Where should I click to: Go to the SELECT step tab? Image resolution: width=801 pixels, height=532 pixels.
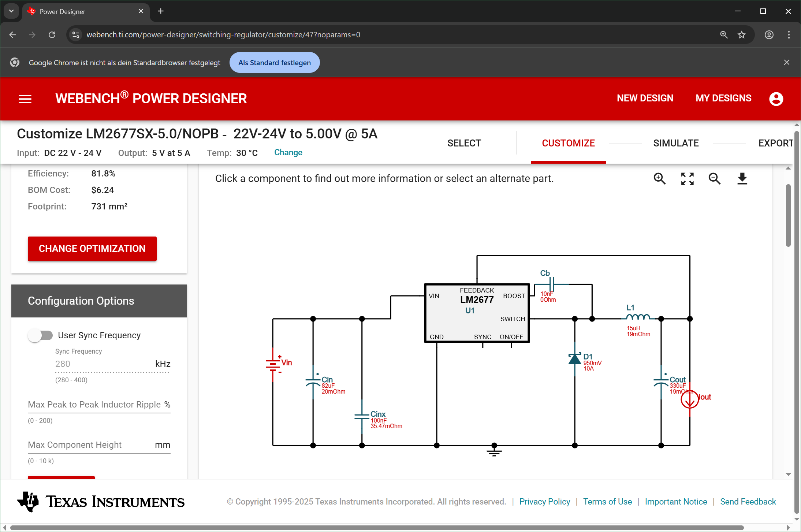(464, 143)
